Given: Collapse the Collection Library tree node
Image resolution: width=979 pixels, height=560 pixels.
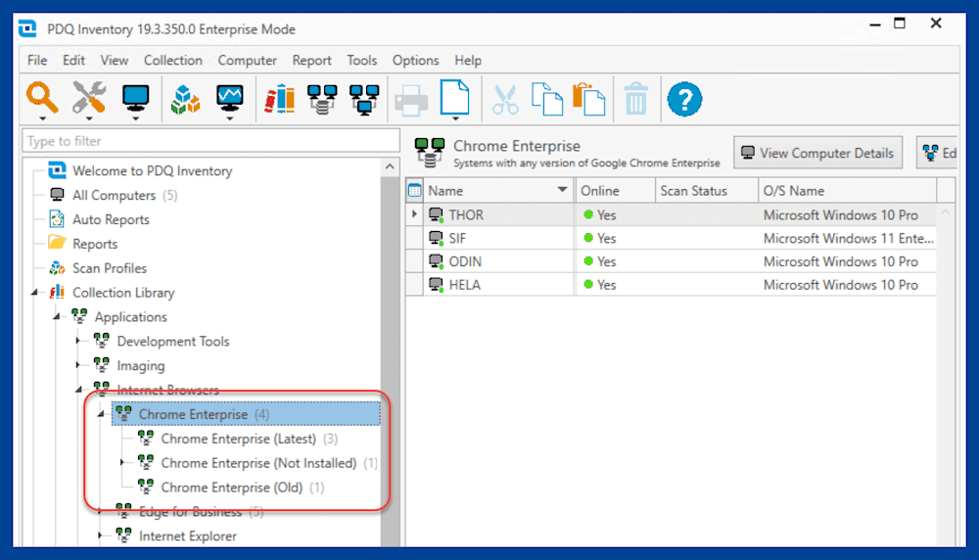Looking at the screenshot, I should point(35,292).
